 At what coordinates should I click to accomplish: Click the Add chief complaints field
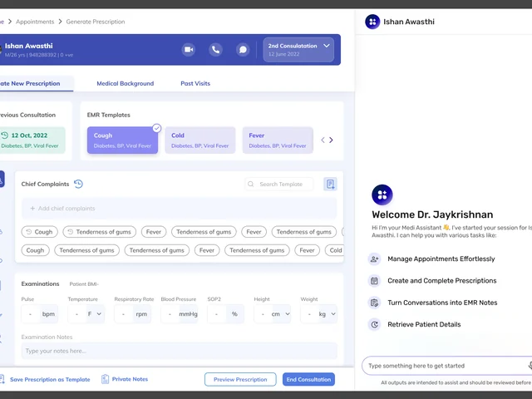[x=180, y=209]
